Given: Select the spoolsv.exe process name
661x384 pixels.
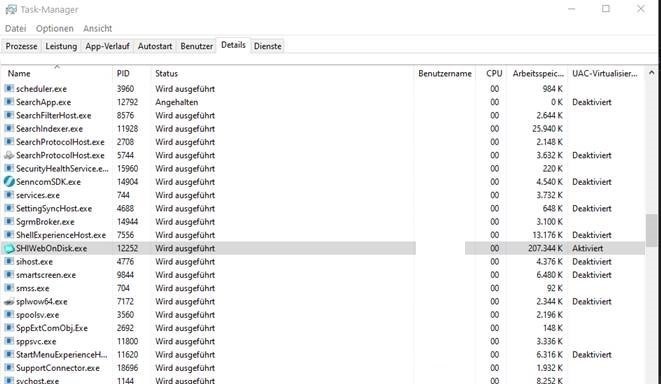Looking at the screenshot, I should pos(38,315).
